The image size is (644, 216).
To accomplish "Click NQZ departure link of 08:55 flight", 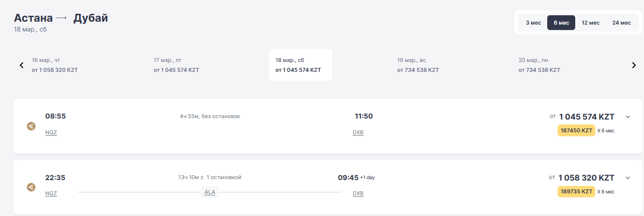I will (x=51, y=132).
